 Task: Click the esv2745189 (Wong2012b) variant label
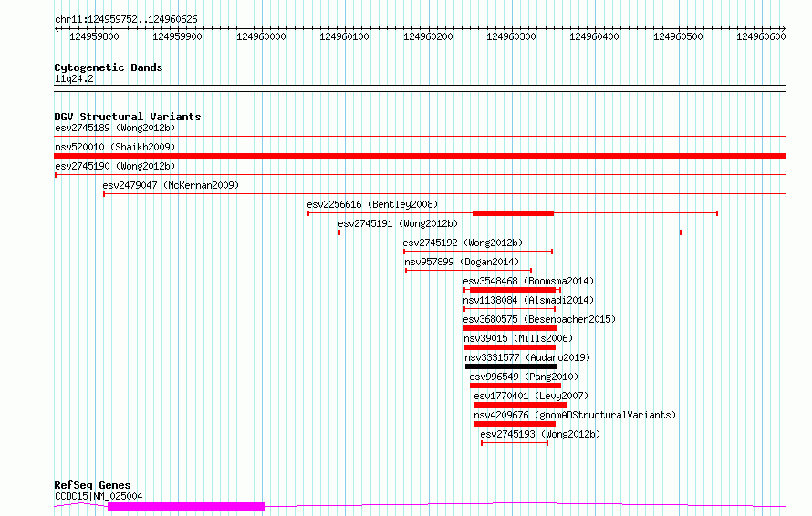(x=115, y=128)
